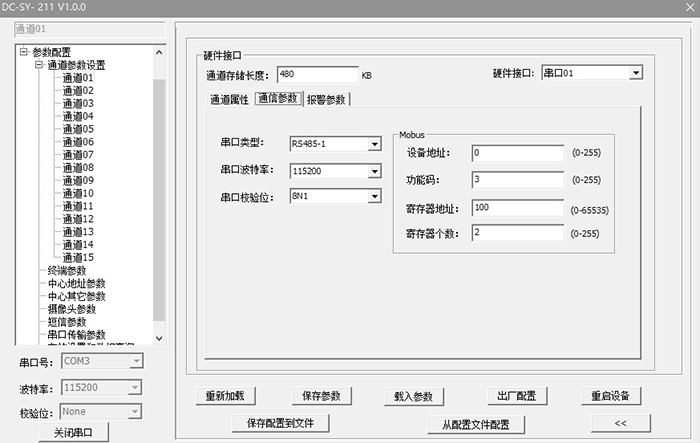
Task: Click the 重启设备 button
Action: click(x=610, y=396)
